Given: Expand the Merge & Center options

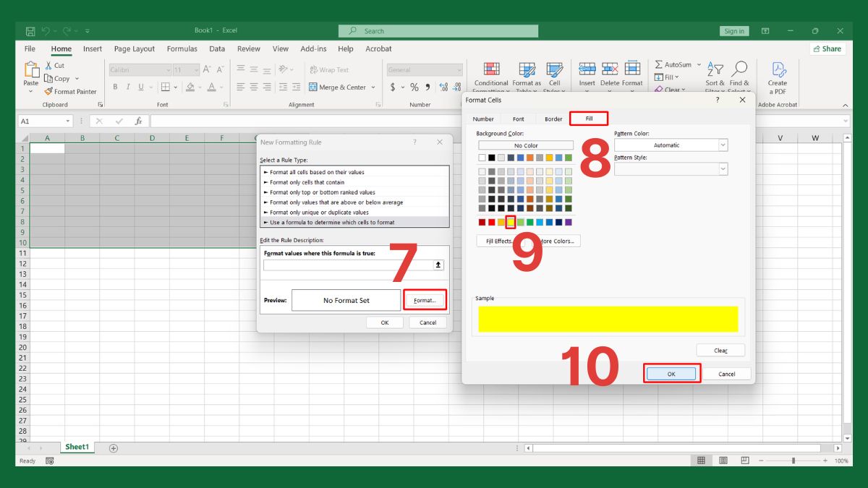Looking at the screenshot, I should tap(373, 86).
